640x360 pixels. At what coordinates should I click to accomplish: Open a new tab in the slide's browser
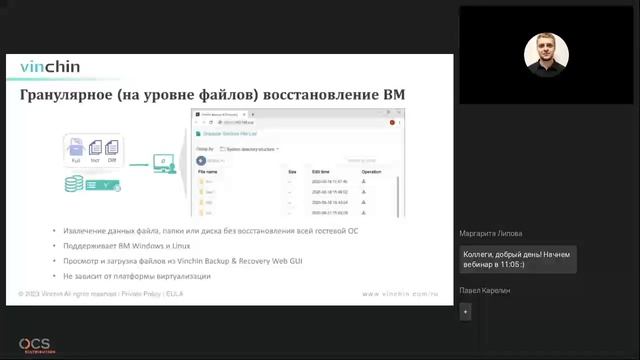(x=253, y=114)
